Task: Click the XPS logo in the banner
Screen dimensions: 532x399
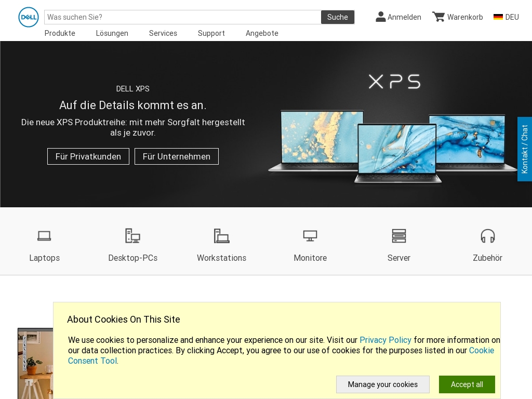Action: (x=395, y=82)
